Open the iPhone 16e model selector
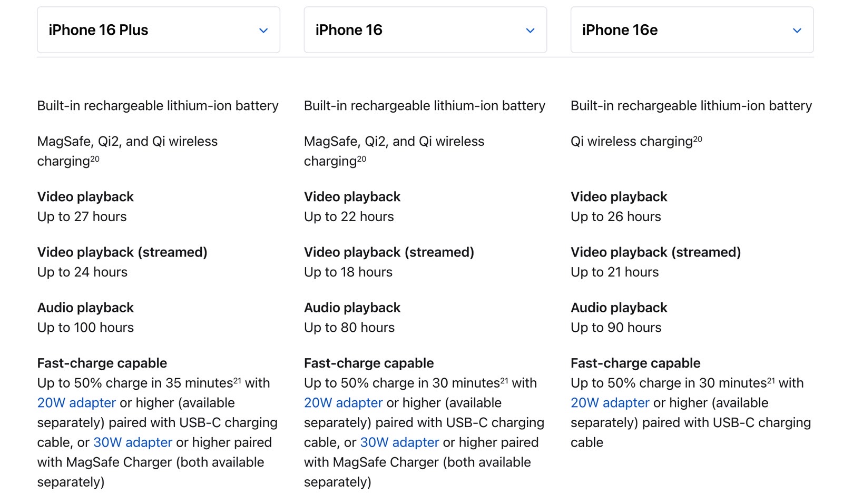Screen dimensions: 843x504 coord(692,30)
